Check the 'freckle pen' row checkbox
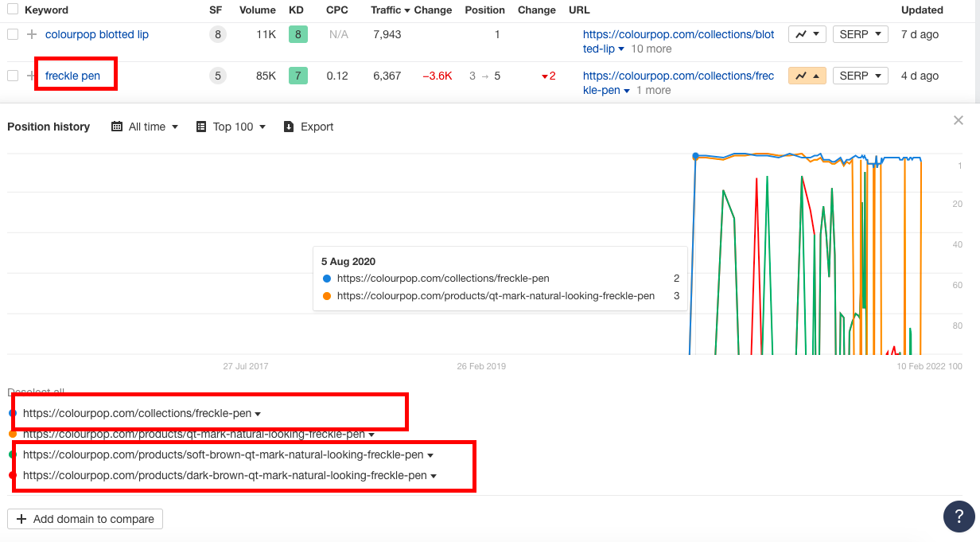This screenshot has width=980, height=542. [x=12, y=76]
